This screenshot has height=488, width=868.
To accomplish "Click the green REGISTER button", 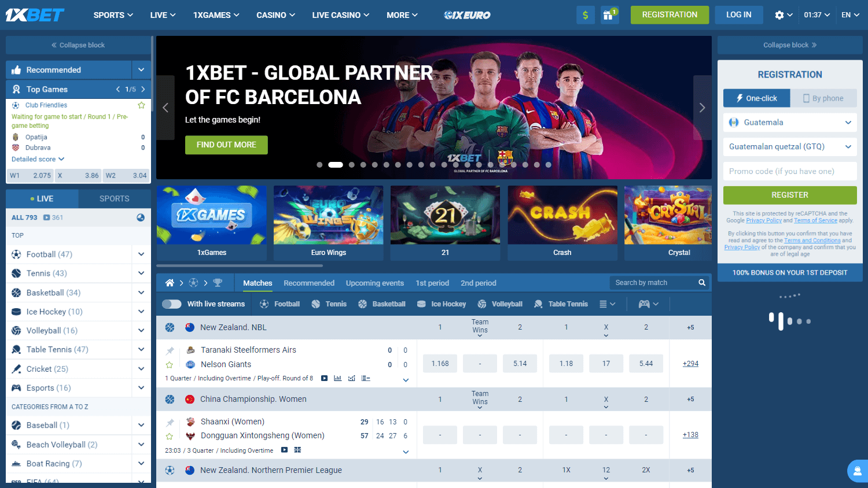I will 790,195.
